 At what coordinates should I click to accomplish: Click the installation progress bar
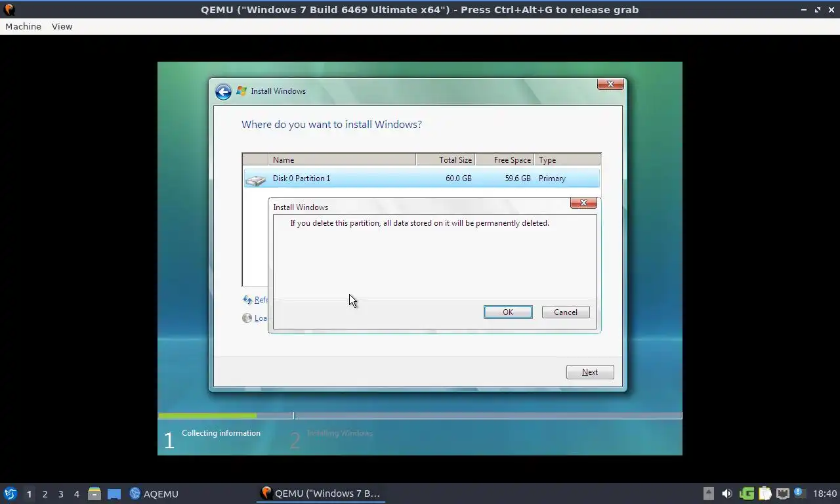pyautogui.click(x=420, y=415)
